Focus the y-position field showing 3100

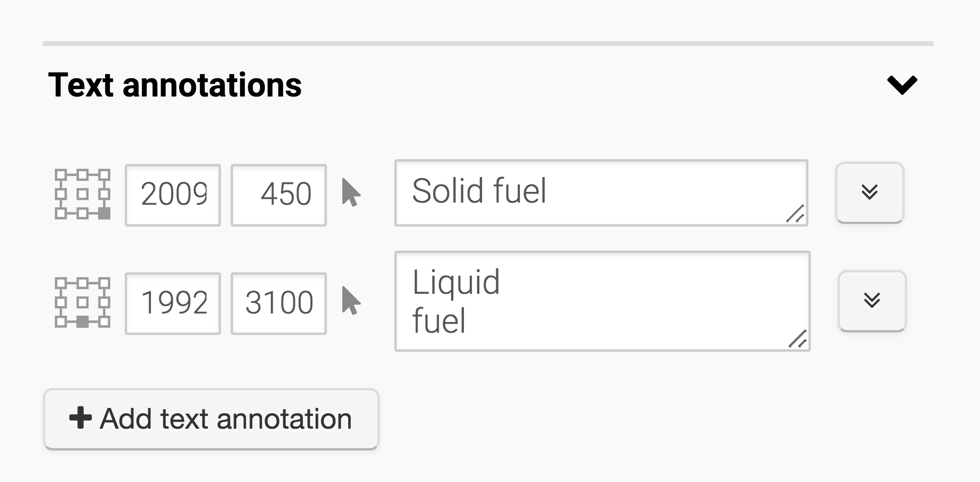click(278, 303)
